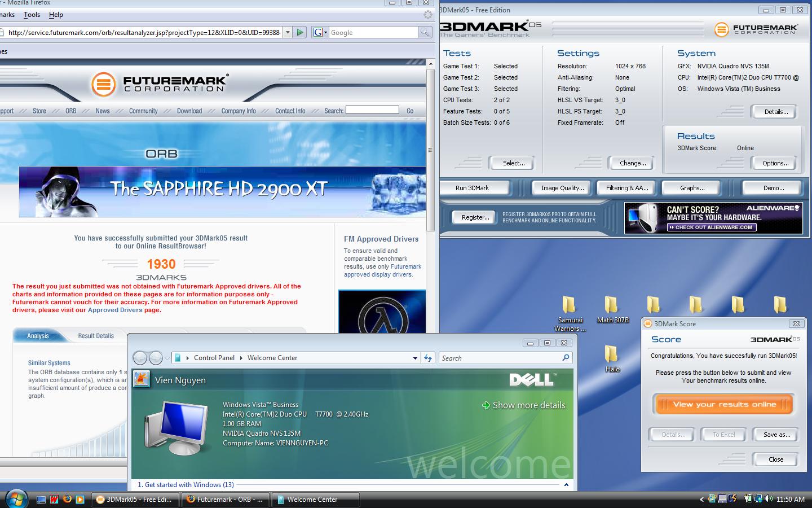This screenshot has height=508, width=812.
Task: Click the Google search magnifier icon
Action: click(425, 32)
